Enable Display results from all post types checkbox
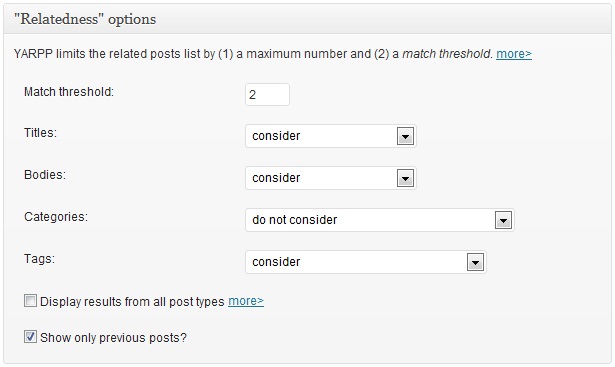This screenshot has height=367, width=615. 30,301
